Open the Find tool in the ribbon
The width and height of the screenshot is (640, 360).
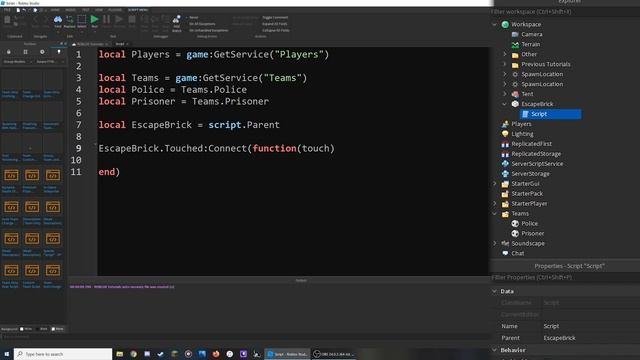58,21
